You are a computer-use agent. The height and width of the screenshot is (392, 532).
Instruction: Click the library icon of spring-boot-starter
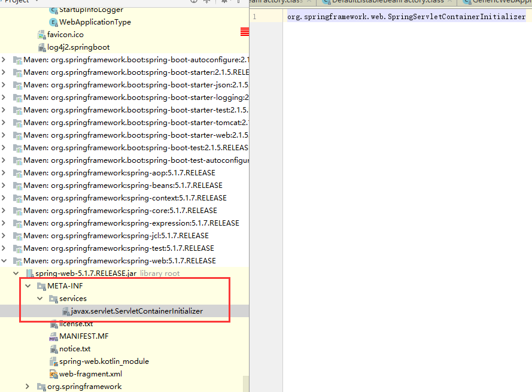click(x=17, y=72)
